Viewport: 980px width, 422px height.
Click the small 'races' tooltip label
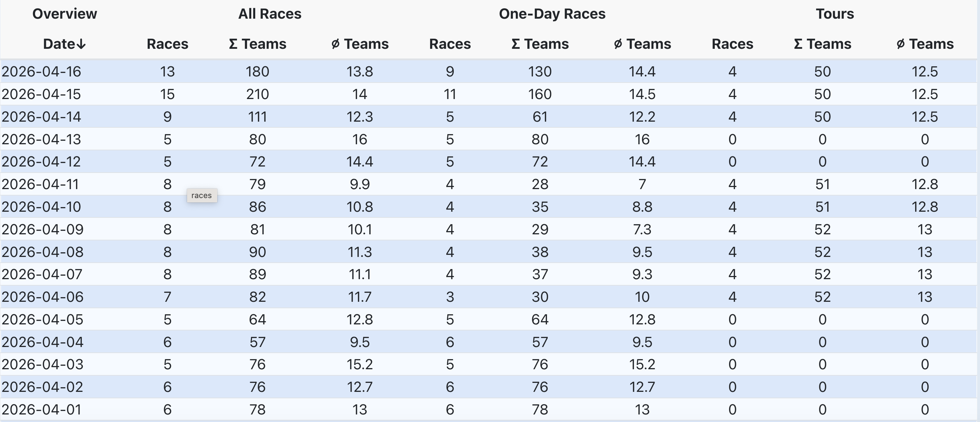click(202, 196)
